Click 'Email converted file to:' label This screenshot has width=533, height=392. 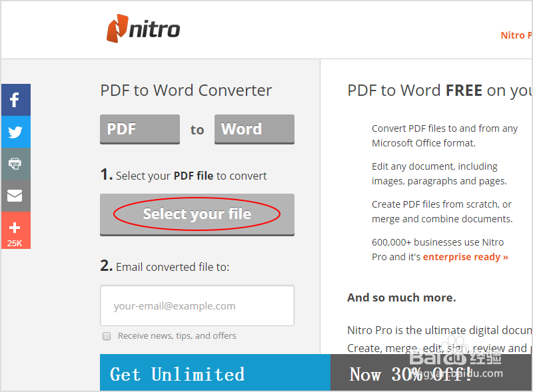click(x=173, y=267)
